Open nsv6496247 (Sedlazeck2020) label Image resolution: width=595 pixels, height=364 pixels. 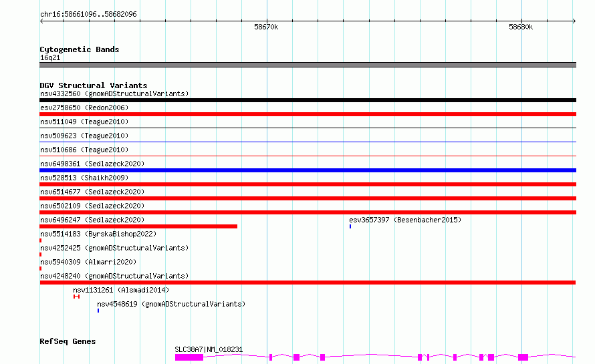pyautogui.click(x=92, y=220)
